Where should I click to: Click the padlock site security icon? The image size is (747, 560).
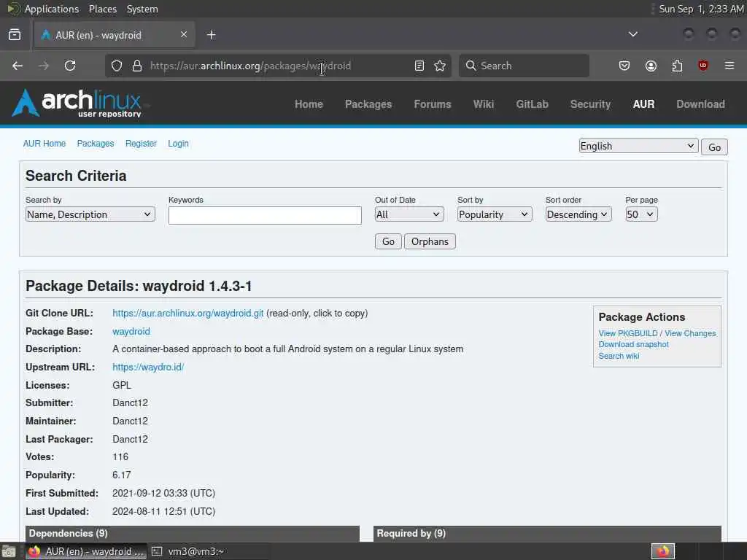[x=137, y=66]
